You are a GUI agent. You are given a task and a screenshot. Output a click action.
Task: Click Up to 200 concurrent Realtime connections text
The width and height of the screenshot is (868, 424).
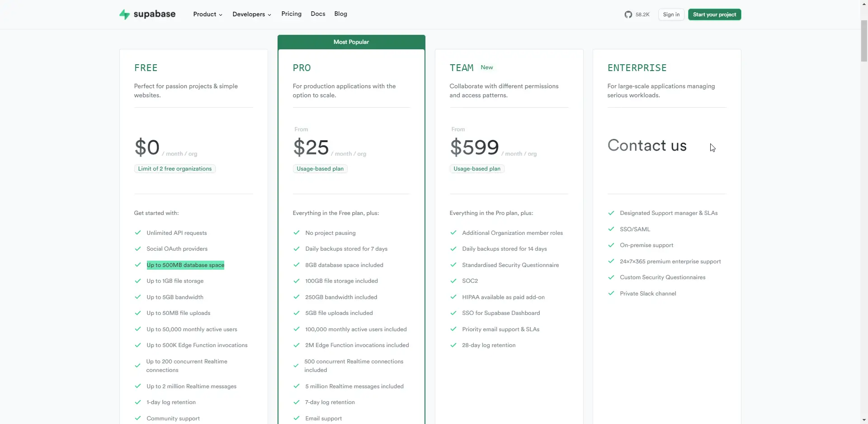click(x=187, y=366)
